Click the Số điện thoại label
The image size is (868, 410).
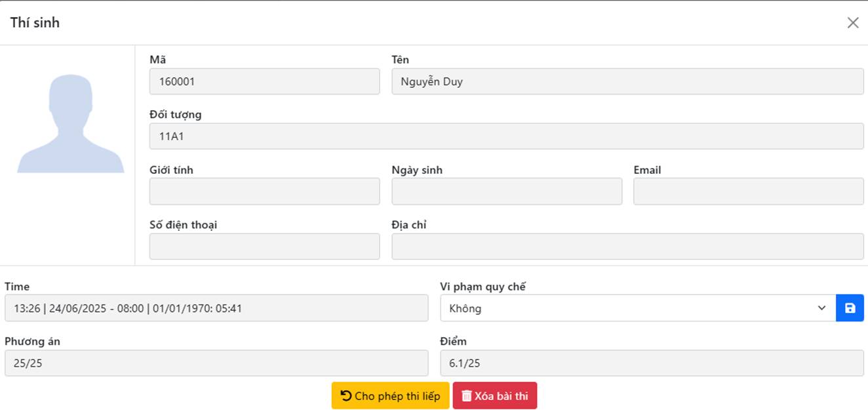[x=184, y=225]
